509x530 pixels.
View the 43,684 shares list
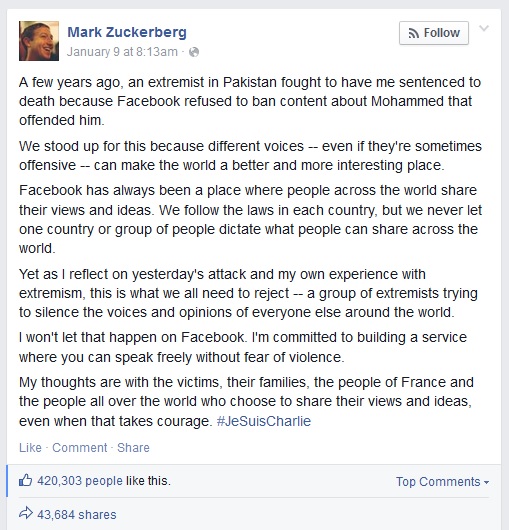coord(77,514)
